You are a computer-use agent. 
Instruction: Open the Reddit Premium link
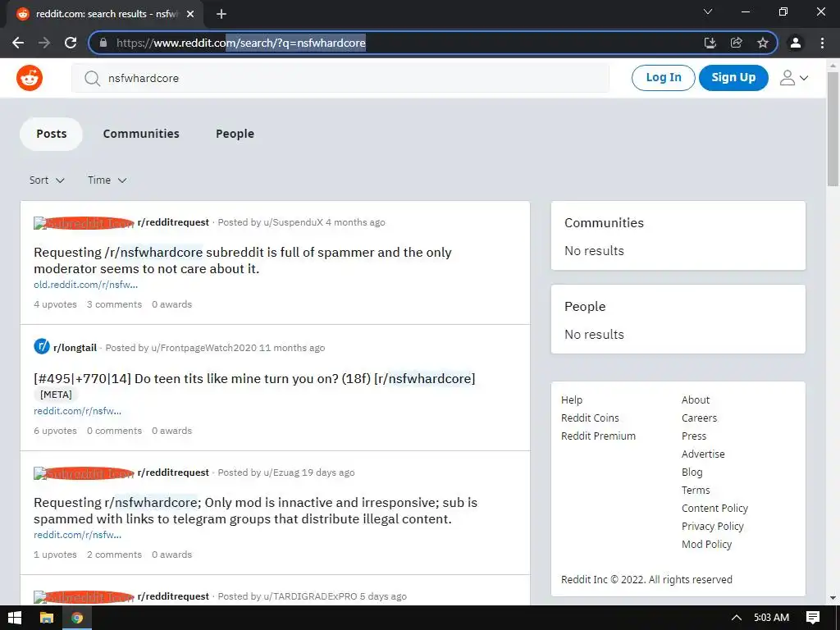tap(598, 436)
